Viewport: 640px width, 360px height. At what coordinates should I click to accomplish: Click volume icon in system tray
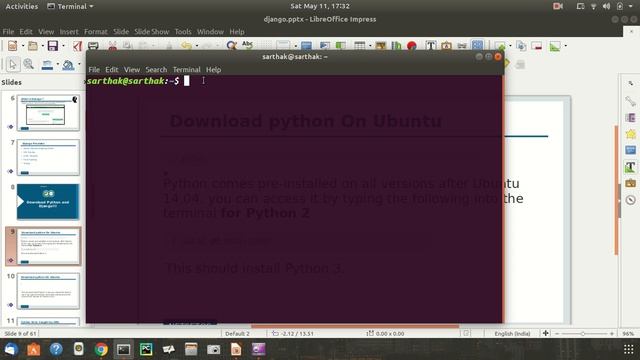pyautogui.click(x=607, y=6)
